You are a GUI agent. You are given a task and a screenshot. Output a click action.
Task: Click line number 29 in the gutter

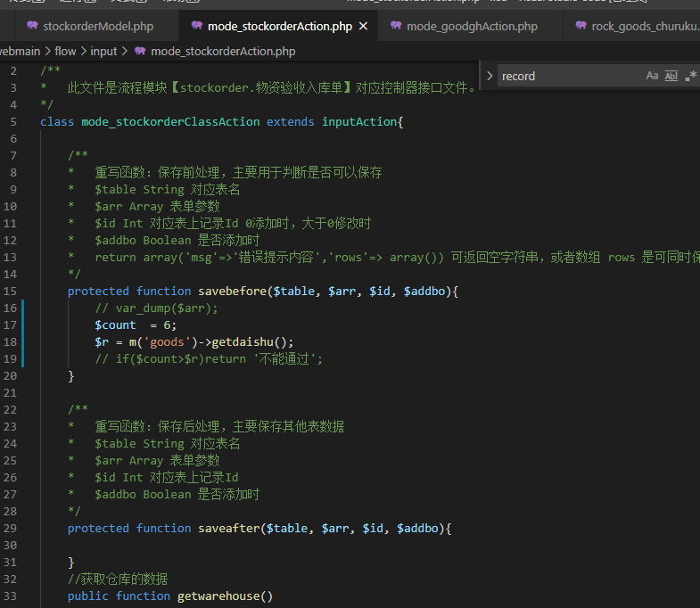coord(11,528)
